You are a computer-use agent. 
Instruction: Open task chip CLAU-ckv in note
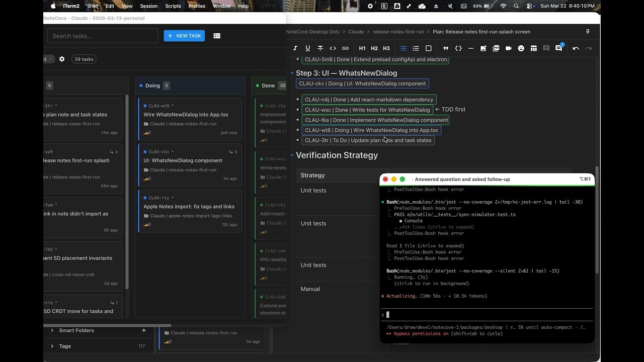pyautogui.click(x=362, y=83)
